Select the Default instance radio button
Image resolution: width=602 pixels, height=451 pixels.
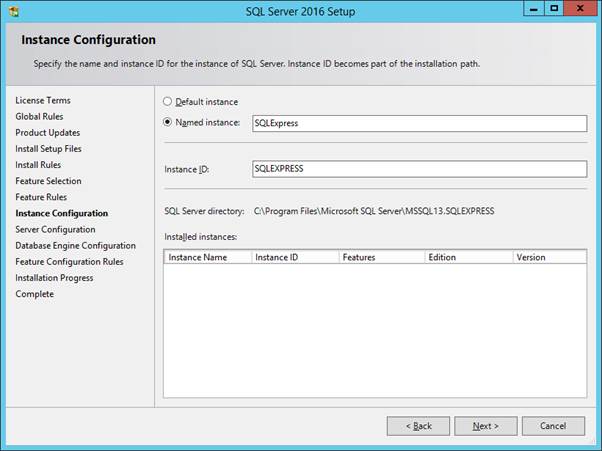click(167, 101)
